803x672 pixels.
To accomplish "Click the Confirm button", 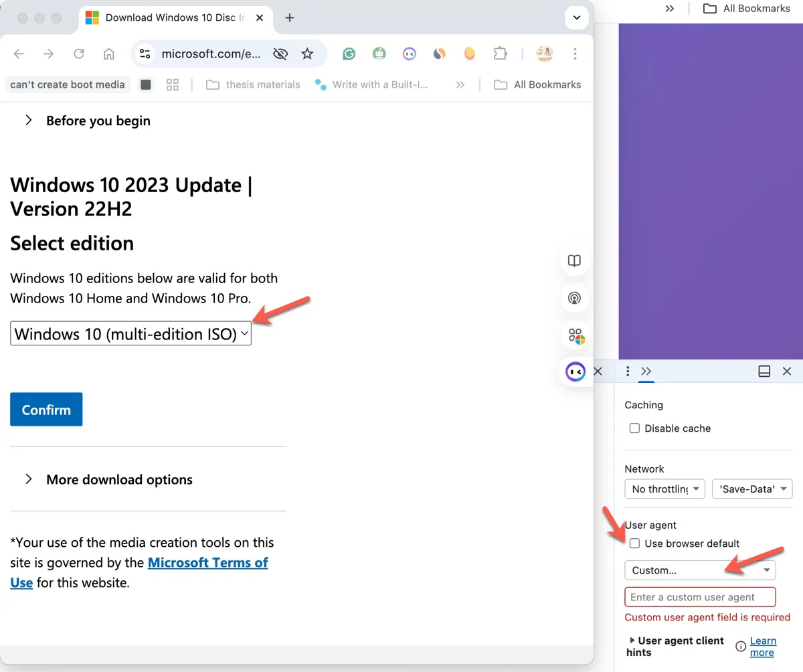I will point(46,409).
